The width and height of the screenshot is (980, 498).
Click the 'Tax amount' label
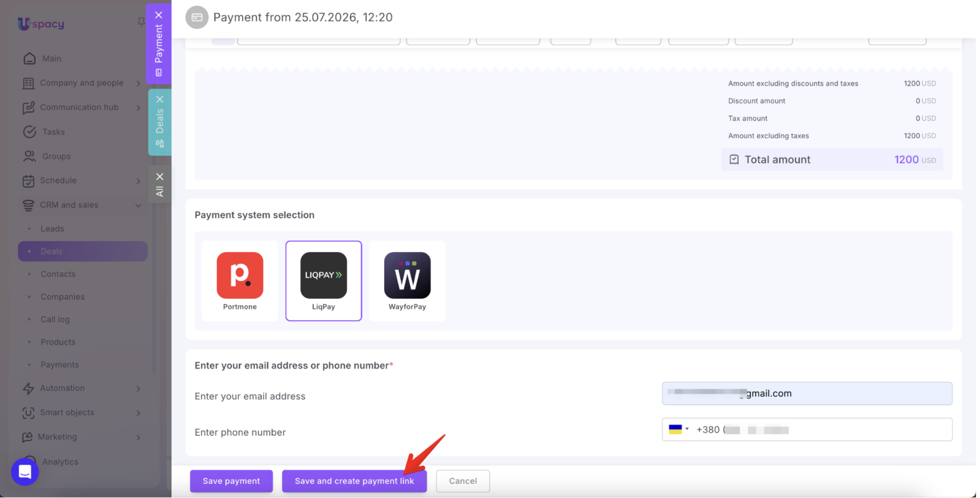tap(748, 118)
